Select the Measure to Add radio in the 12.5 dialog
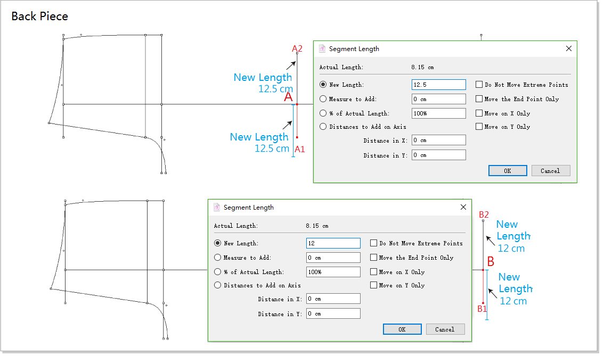The image size is (604, 364). [323, 99]
